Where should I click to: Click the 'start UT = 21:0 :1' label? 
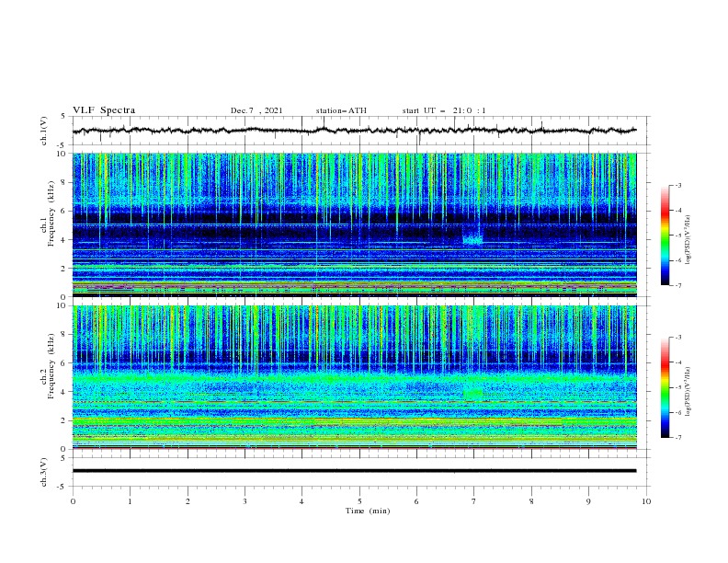[444, 110]
